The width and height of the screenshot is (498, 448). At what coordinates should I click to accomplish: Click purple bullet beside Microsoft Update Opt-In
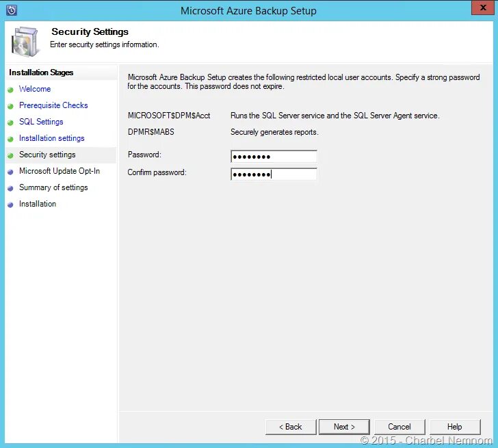(x=10, y=172)
